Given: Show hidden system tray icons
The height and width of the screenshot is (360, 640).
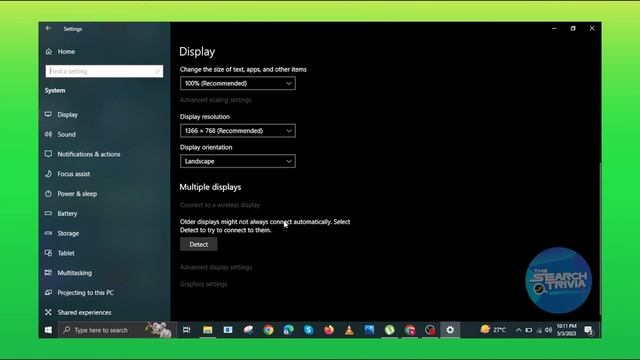Looking at the screenshot, I should click(x=518, y=330).
